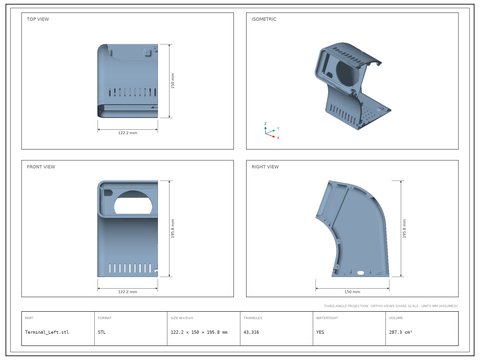Viewport: 480px width, 360px height.
Task: Click the 43,316 triangles count
Action: pos(251,332)
